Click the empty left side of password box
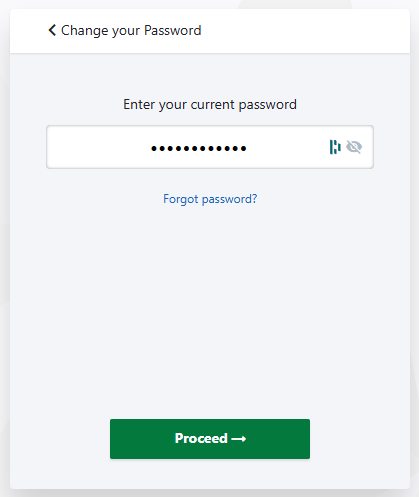The image size is (419, 497). click(x=98, y=147)
